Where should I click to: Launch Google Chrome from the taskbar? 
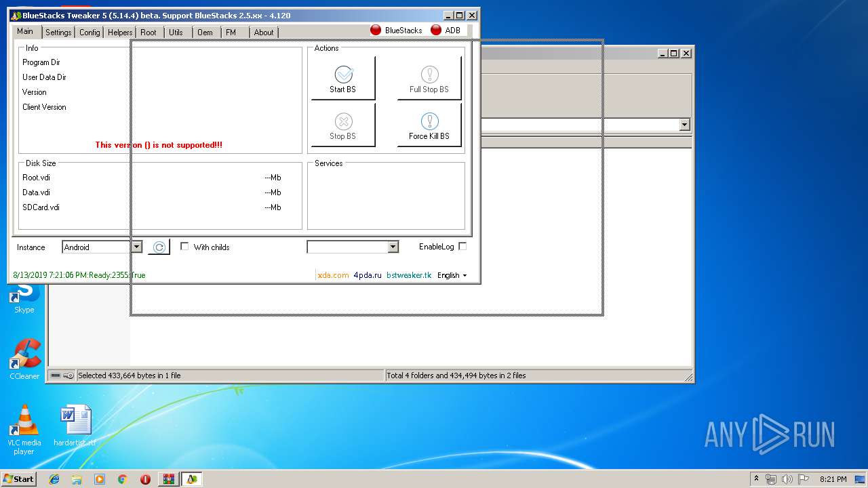pyautogui.click(x=122, y=479)
